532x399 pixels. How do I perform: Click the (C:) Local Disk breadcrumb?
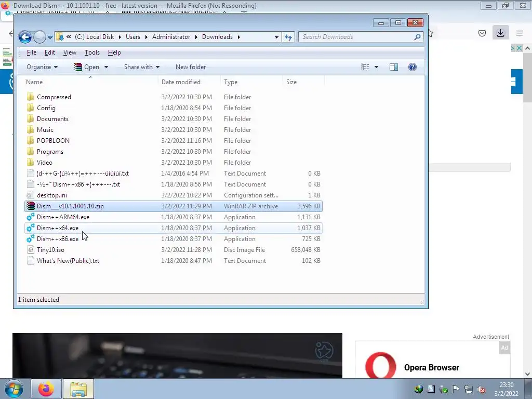(x=95, y=37)
